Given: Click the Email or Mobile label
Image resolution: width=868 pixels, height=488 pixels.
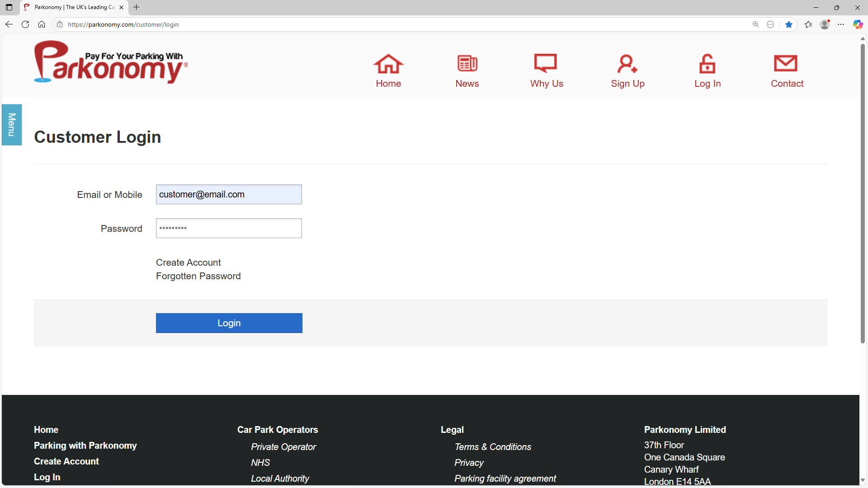Looking at the screenshot, I should pyautogui.click(x=110, y=195).
